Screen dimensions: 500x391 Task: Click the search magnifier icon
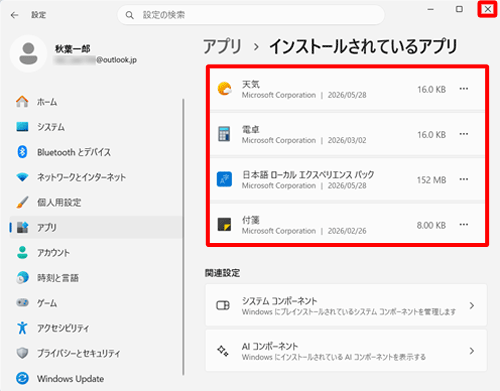tap(130, 15)
